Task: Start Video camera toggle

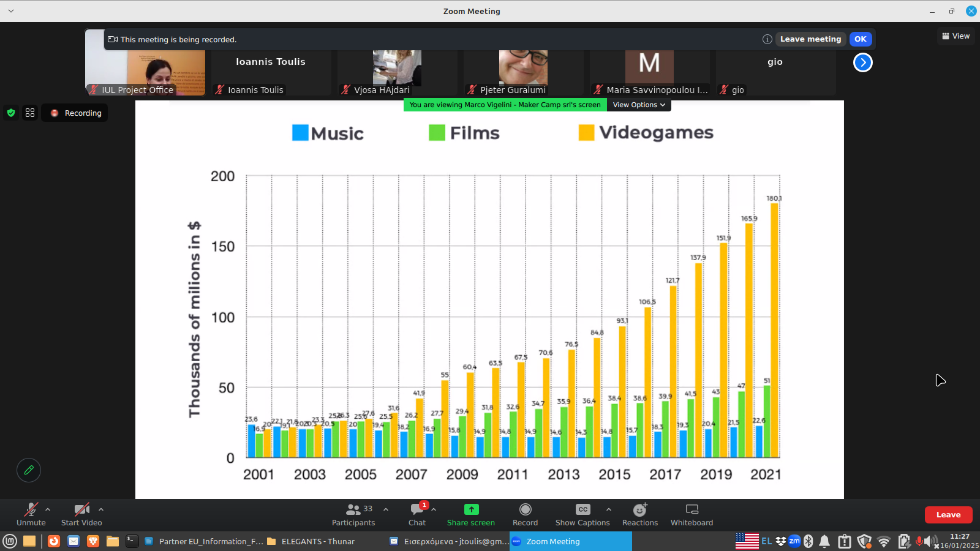Action: click(x=81, y=514)
